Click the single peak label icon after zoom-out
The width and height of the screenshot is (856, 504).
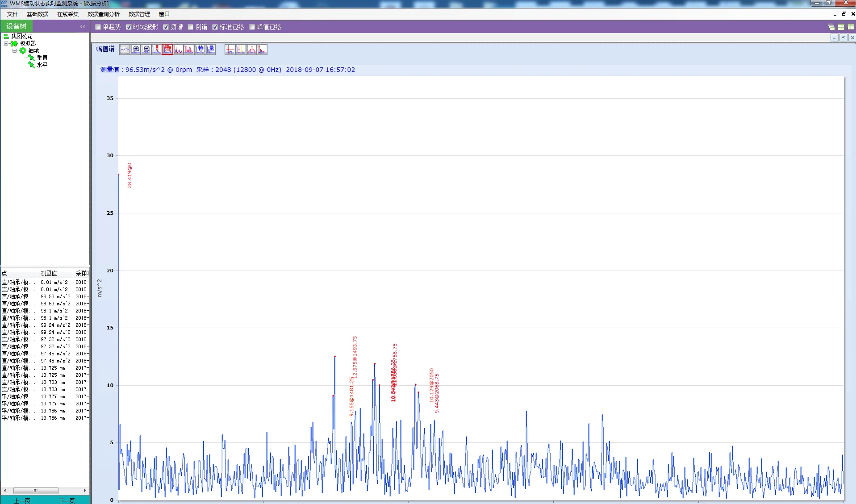point(157,50)
